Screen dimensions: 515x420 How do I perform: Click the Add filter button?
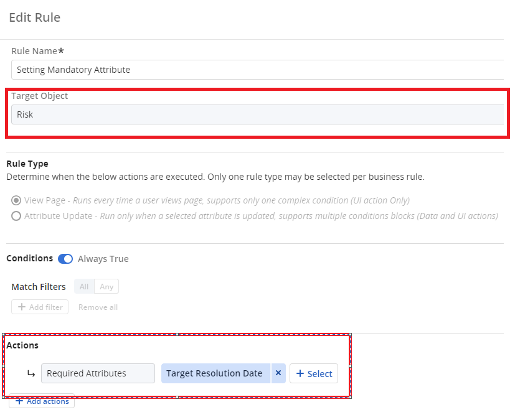point(40,307)
